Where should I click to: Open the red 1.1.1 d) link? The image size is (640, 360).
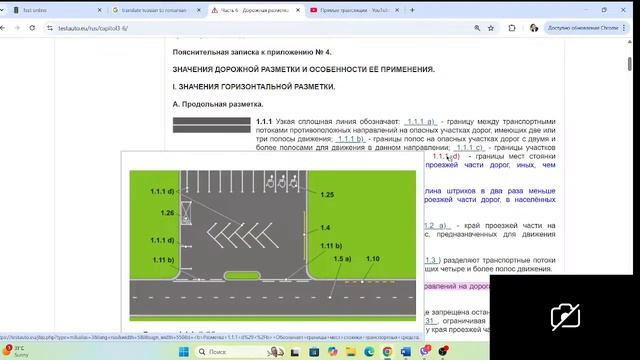tap(446, 156)
